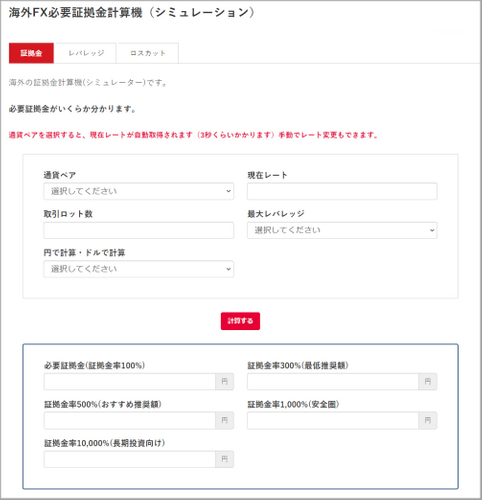The width and height of the screenshot is (482, 500).
Task: Click the 円 unit box beside 証拠金率1,000%
Action: pyautogui.click(x=428, y=421)
